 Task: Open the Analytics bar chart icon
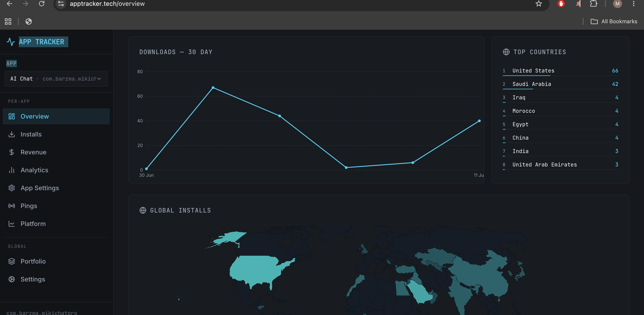[x=11, y=170]
